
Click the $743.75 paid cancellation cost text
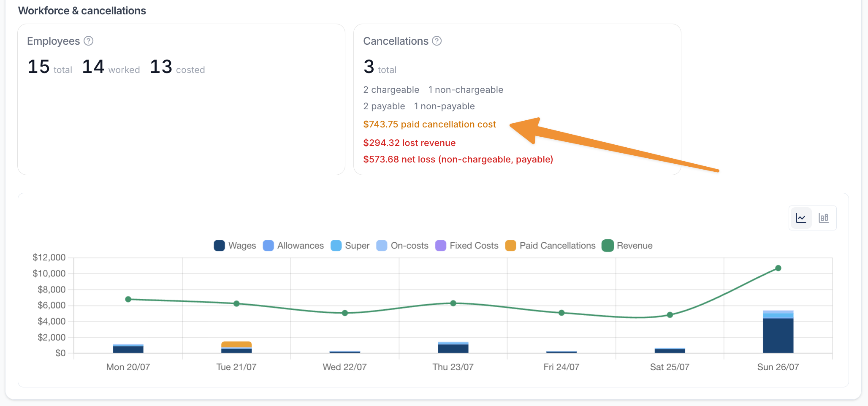[x=429, y=125]
